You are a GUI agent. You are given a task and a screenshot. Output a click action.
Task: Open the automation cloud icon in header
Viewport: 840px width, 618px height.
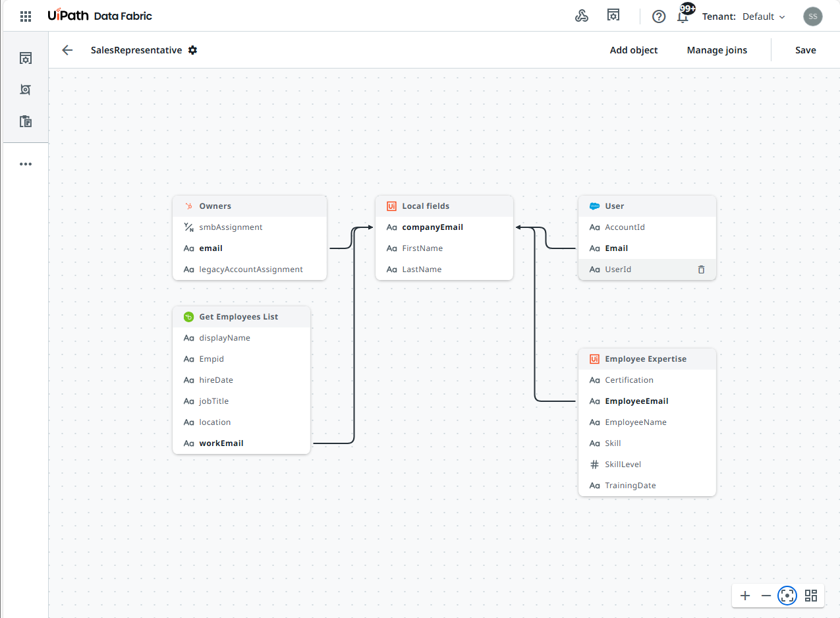pyautogui.click(x=582, y=16)
